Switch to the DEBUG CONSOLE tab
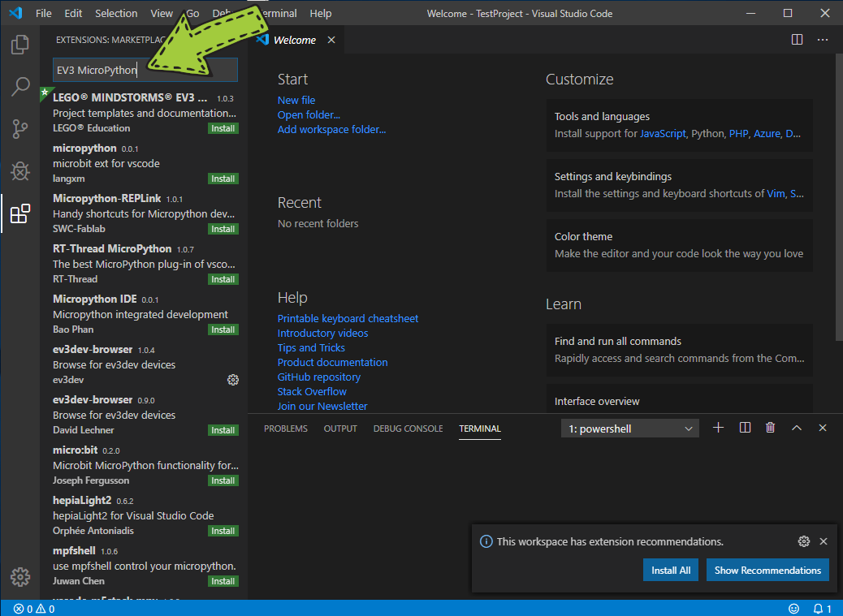This screenshot has width=843, height=616. 408,429
